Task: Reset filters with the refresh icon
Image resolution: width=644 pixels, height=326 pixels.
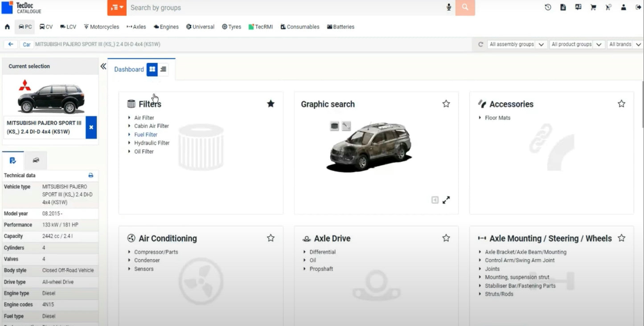Action: (x=480, y=45)
